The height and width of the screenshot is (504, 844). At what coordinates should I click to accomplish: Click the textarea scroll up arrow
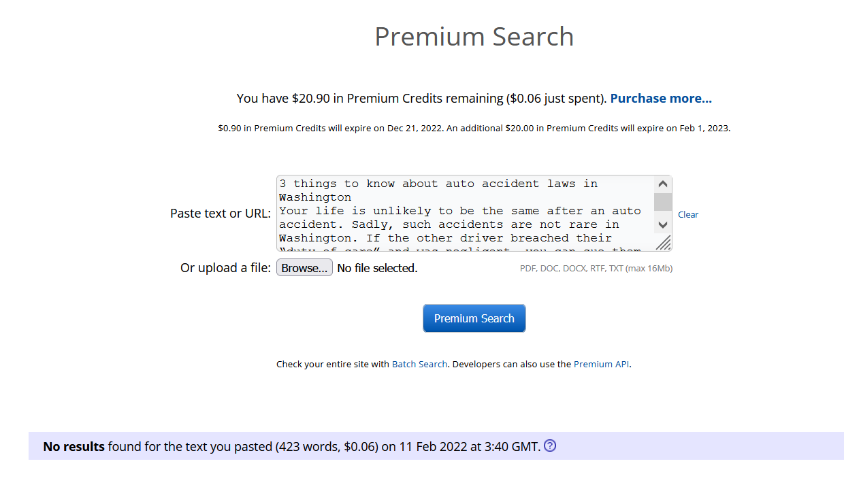click(664, 184)
